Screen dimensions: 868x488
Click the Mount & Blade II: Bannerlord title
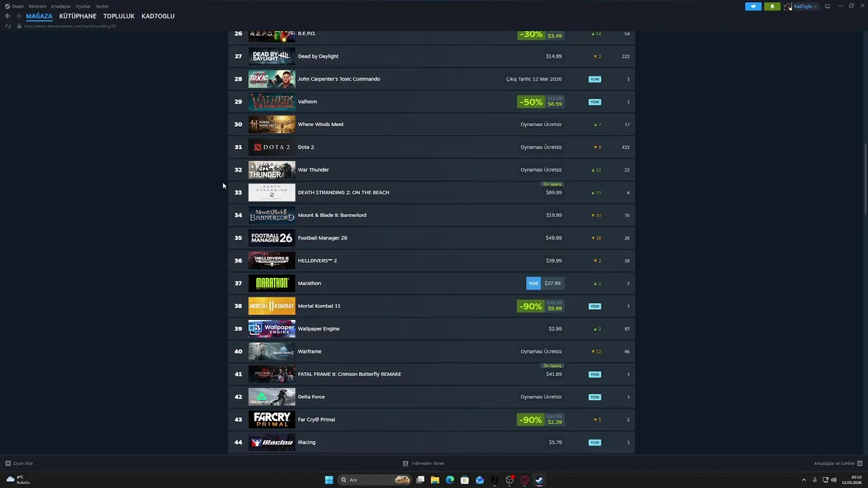pos(332,215)
